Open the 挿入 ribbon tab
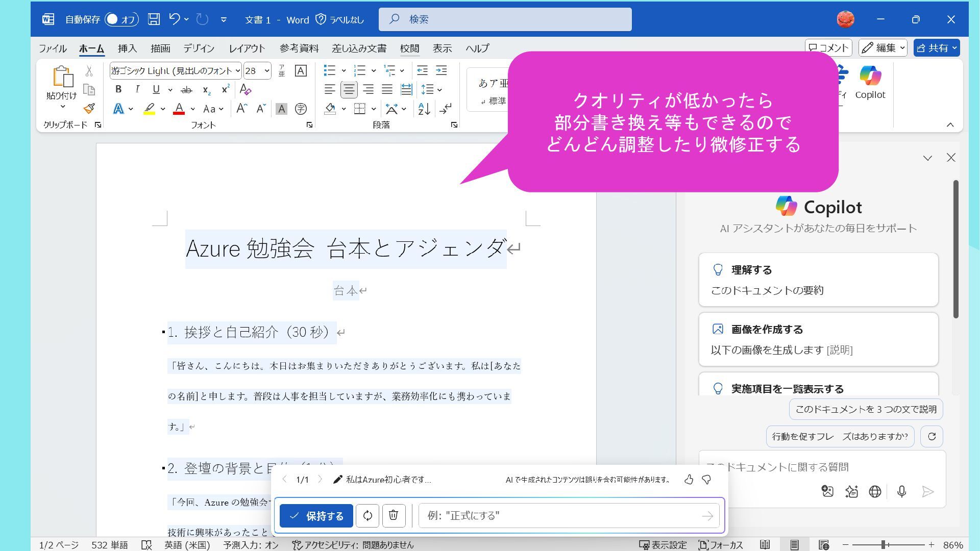 click(127, 48)
